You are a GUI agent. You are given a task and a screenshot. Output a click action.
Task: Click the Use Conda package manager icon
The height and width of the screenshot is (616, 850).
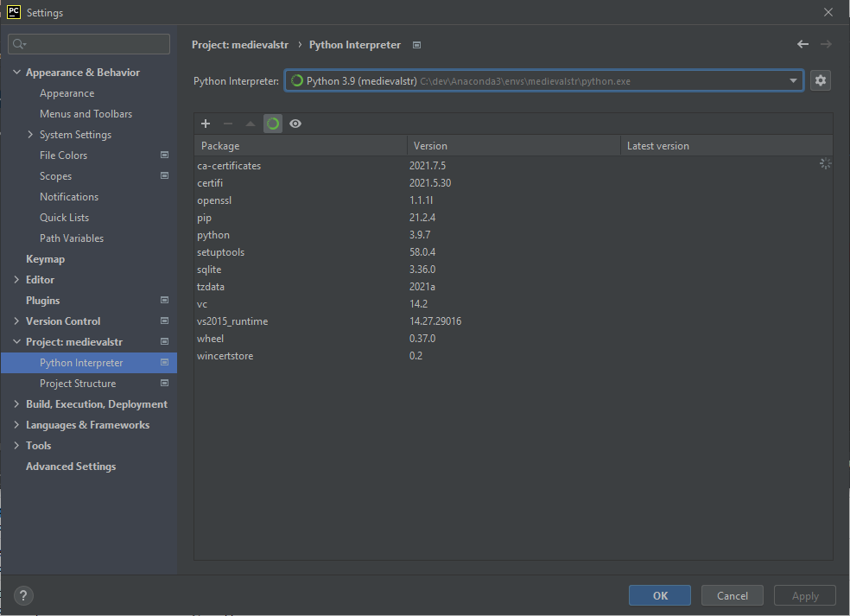[273, 124]
